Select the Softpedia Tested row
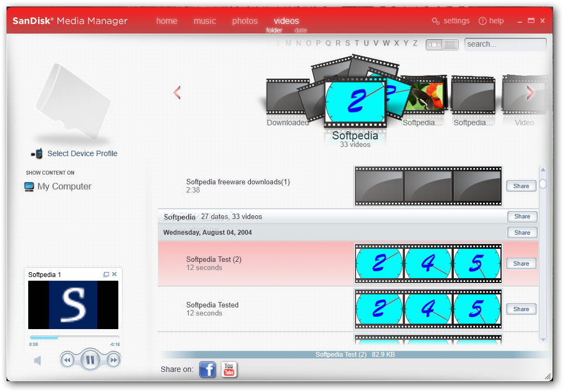 348,309
